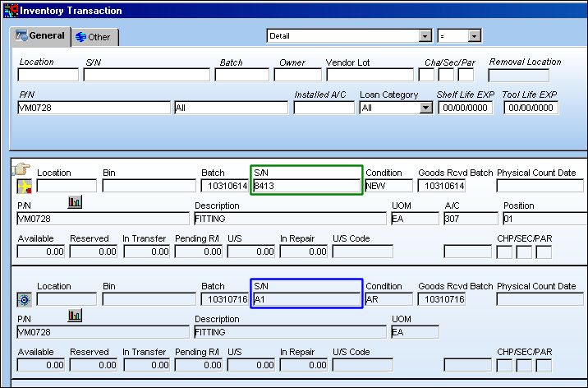Click the Owner input field
The image size is (588, 388).
[298, 75]
